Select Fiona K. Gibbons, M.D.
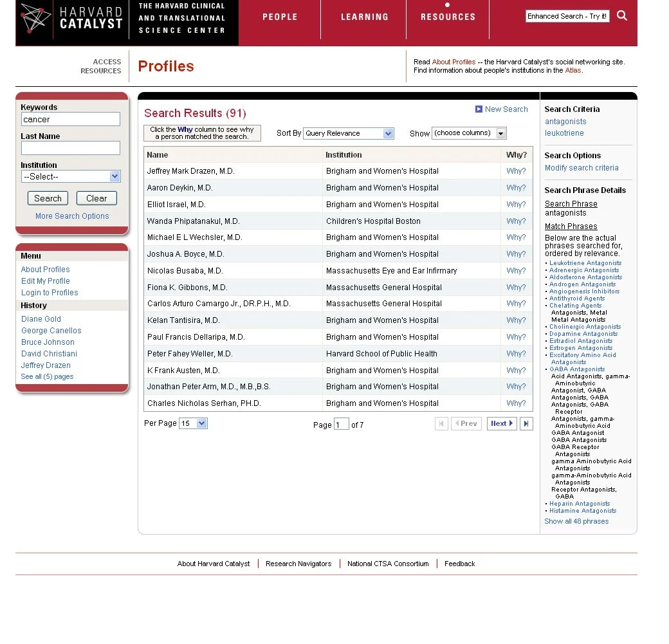The width and height of the screenshot is (669, 644). (187, 288)
